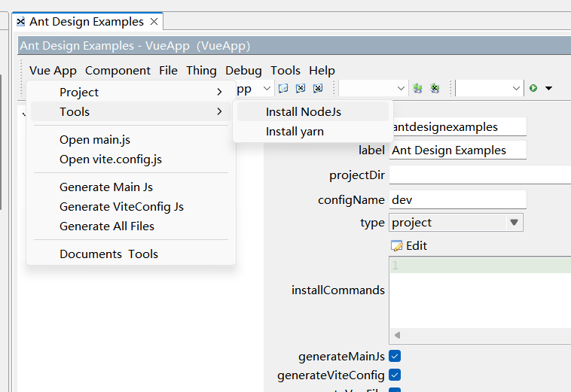Click the antdesignexamples name field

458,127
